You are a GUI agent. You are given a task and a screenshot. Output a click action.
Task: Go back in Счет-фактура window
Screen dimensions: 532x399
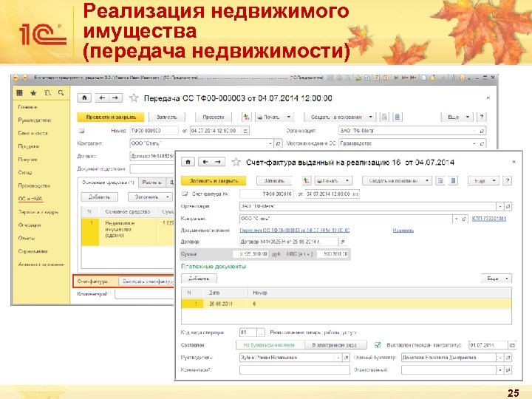pyautogui.click(x=205, y=162)
